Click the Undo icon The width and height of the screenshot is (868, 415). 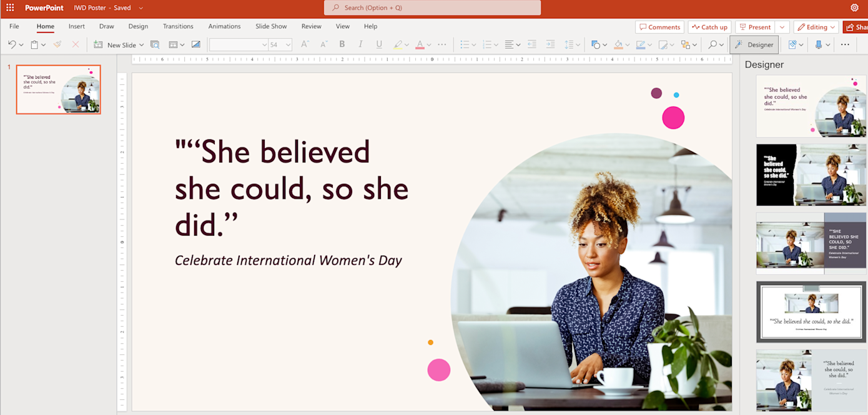[11, 44]
